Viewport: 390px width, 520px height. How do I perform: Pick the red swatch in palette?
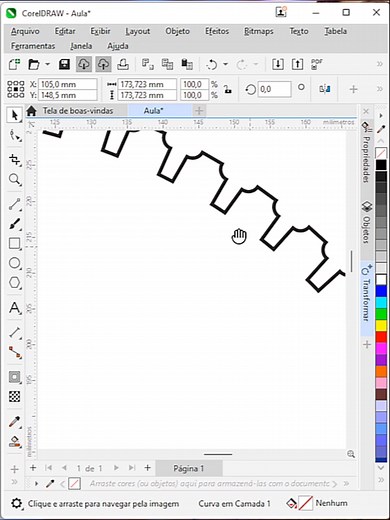381,336
